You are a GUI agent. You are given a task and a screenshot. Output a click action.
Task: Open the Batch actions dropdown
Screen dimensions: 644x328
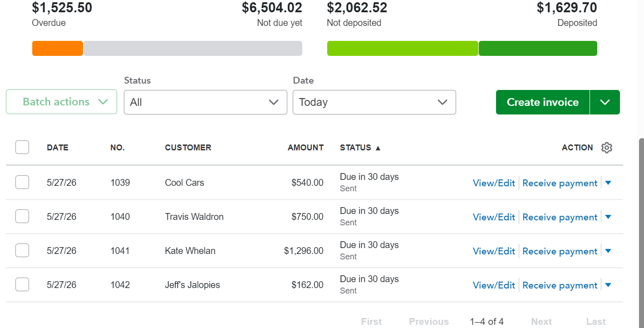click(x=61, y=102)
